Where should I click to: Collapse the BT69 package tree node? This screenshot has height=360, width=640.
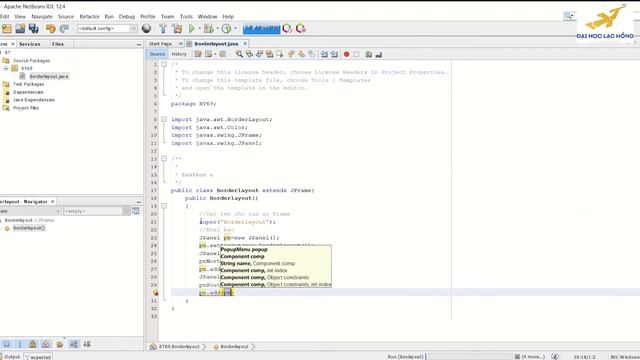[x=6, y=68]
